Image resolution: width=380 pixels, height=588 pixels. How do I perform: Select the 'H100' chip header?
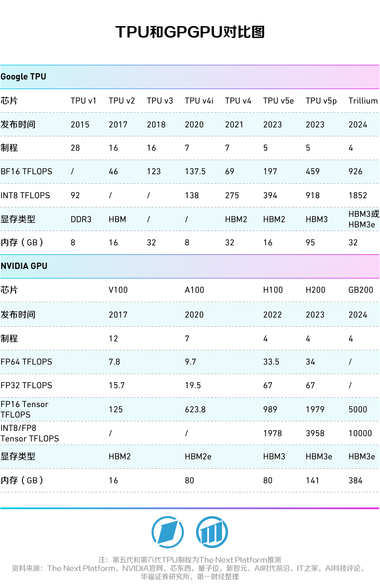point(273,290)
